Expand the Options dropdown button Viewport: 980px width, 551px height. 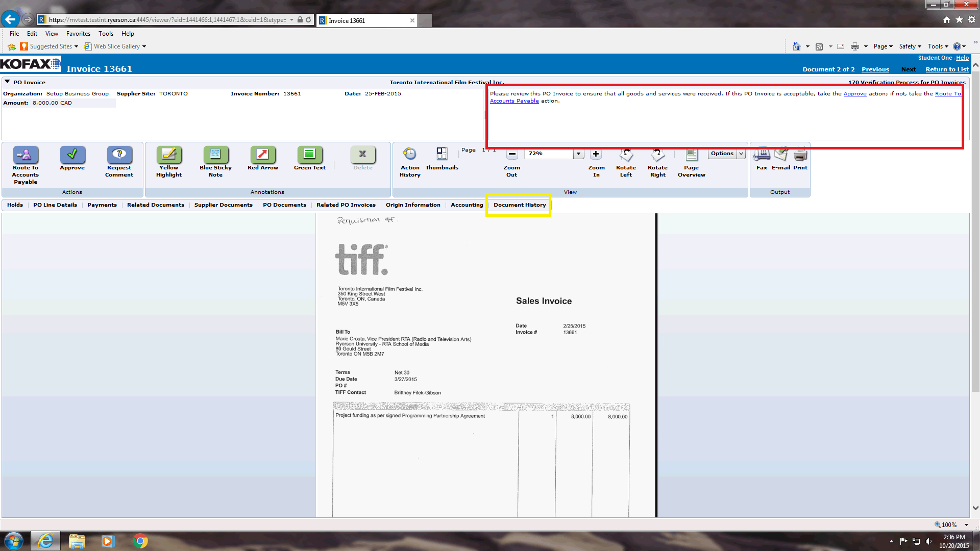741,154
